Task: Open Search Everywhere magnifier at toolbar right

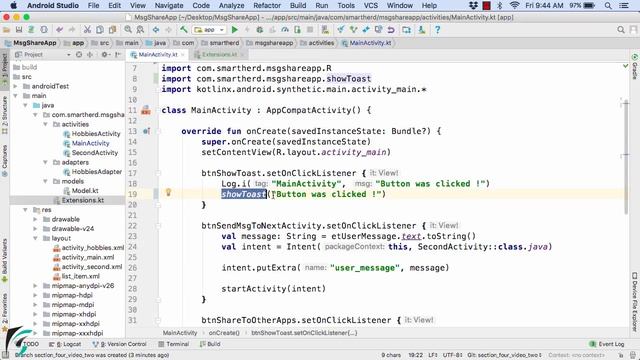Action: point(621,30)
